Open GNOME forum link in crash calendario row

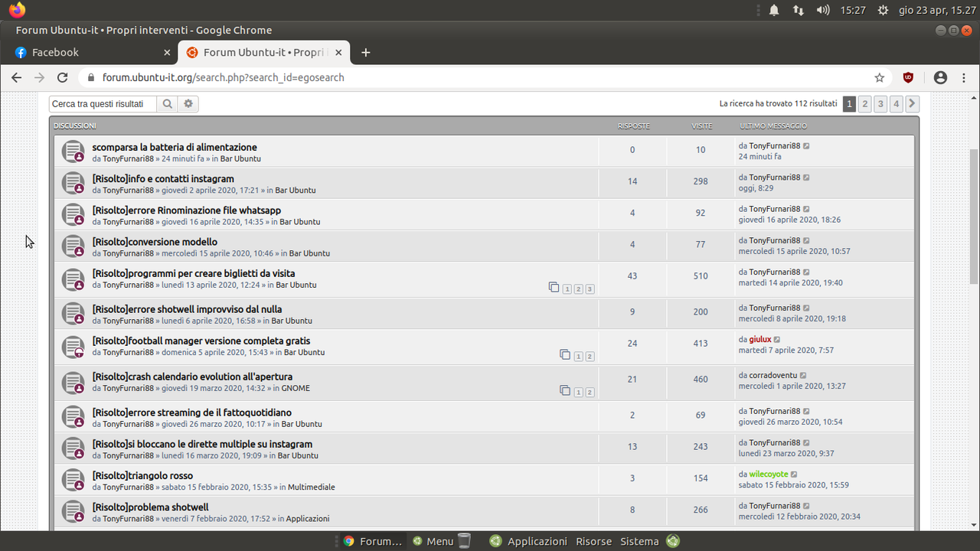(x=296, y=388)
